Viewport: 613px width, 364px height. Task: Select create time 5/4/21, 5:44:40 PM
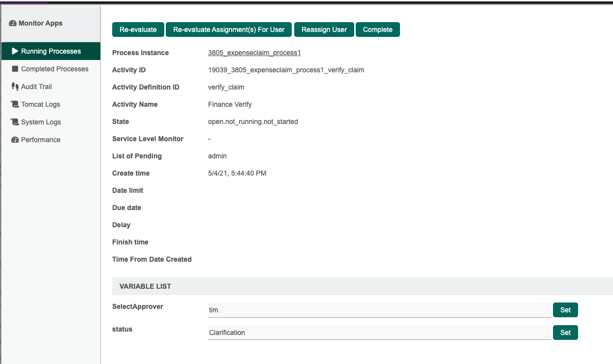pos(237,173)
